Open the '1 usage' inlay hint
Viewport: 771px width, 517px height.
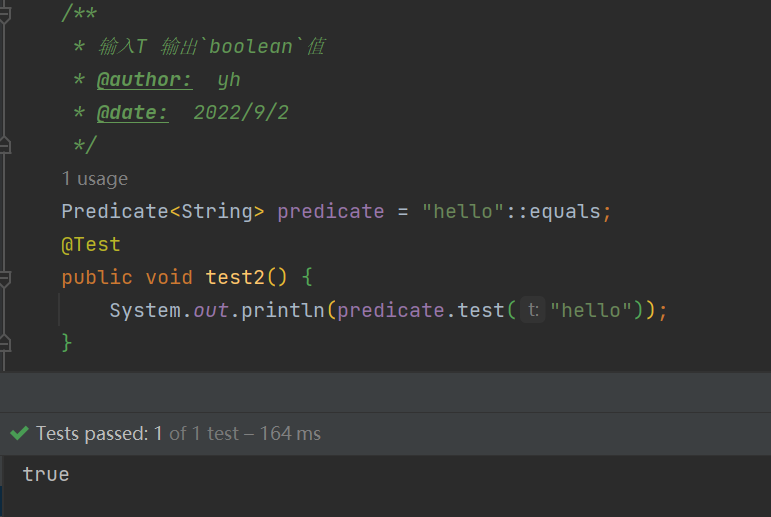coord(94,179)
